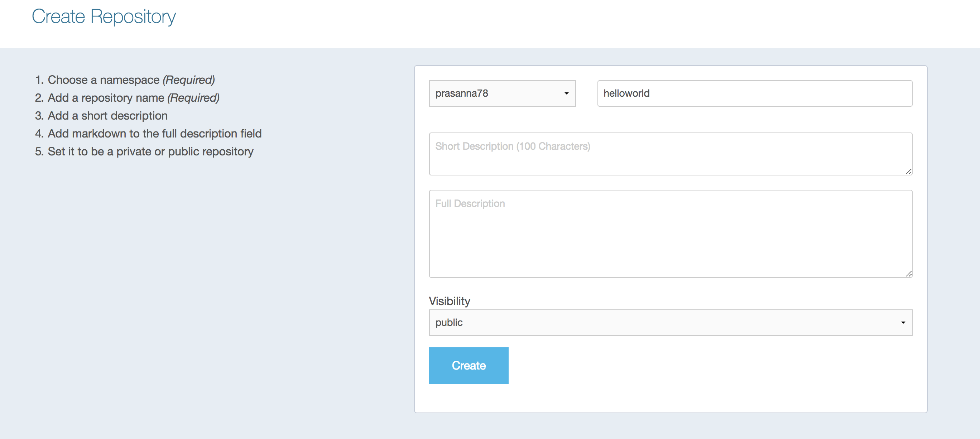
Task: Click "(Required)" beside the namespace step
Action: (189, 80)
